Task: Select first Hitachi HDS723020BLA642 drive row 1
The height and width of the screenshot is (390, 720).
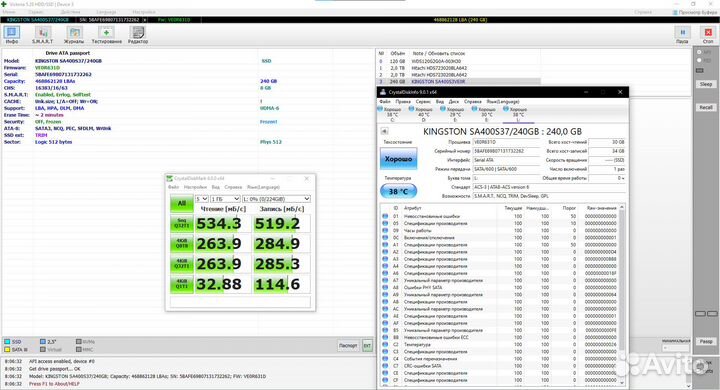Action: [x=458, y=68]
